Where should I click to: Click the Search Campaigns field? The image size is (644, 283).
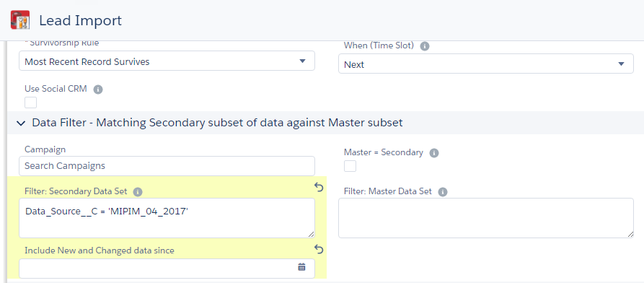(x=167, y=166)
